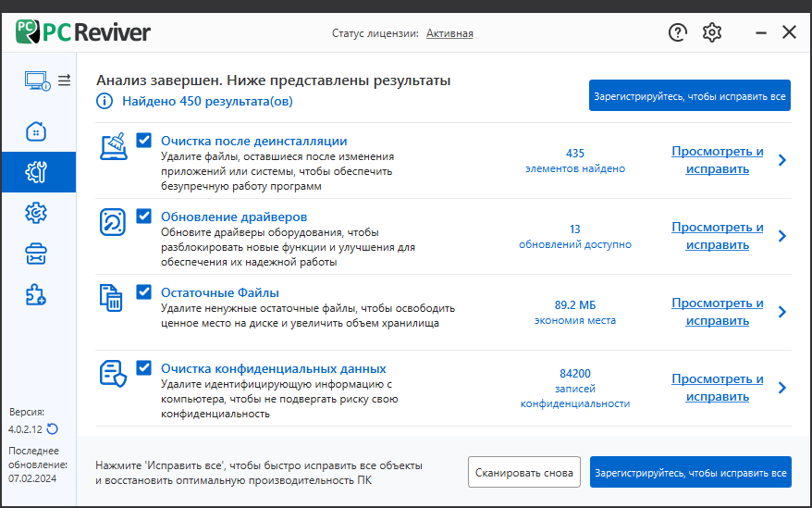Expand residual files row chevron arrow

[x=782, y=312]
